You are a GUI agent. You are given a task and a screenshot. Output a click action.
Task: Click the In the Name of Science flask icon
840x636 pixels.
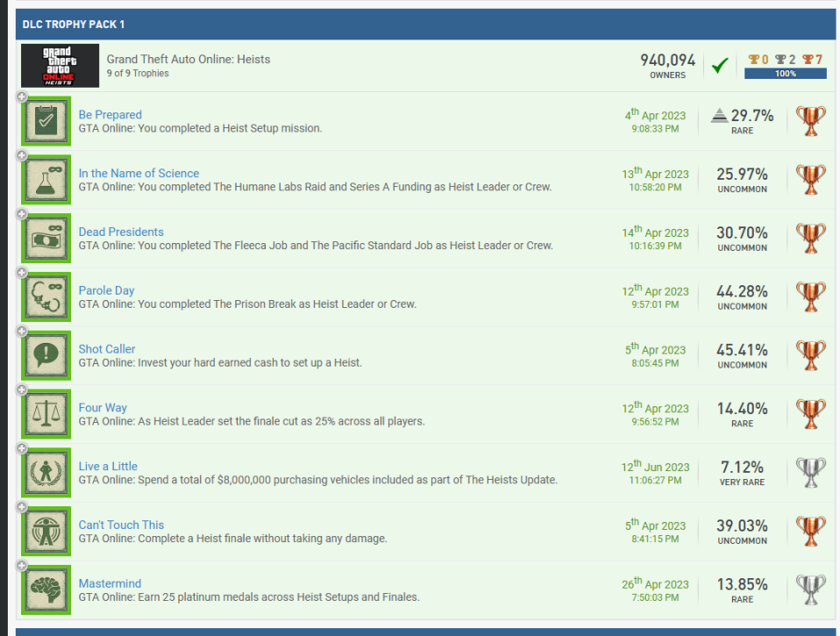pyautogui.click(x=46, y=181)
